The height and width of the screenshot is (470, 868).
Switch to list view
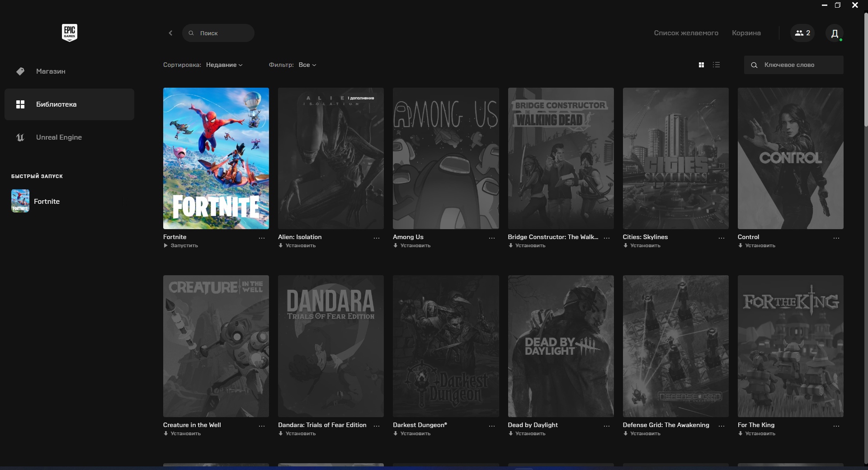pyautogui.click(x=716, y=65)
